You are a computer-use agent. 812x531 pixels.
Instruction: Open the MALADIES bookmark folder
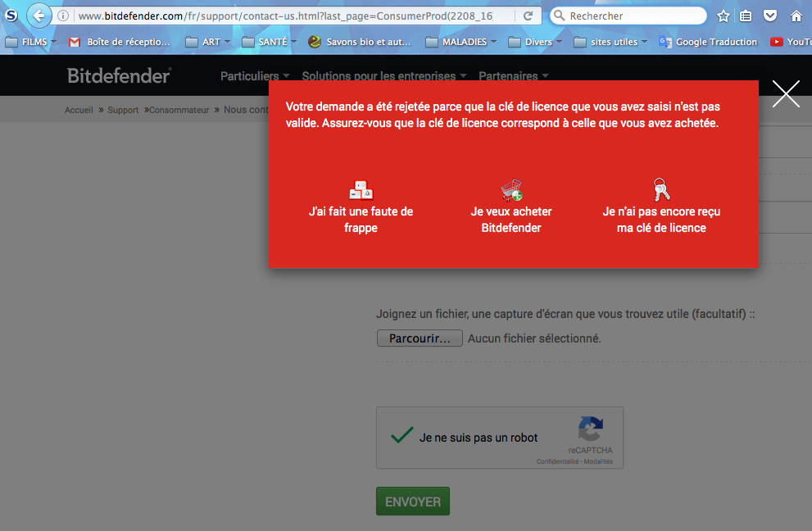(x=460, y=42)
